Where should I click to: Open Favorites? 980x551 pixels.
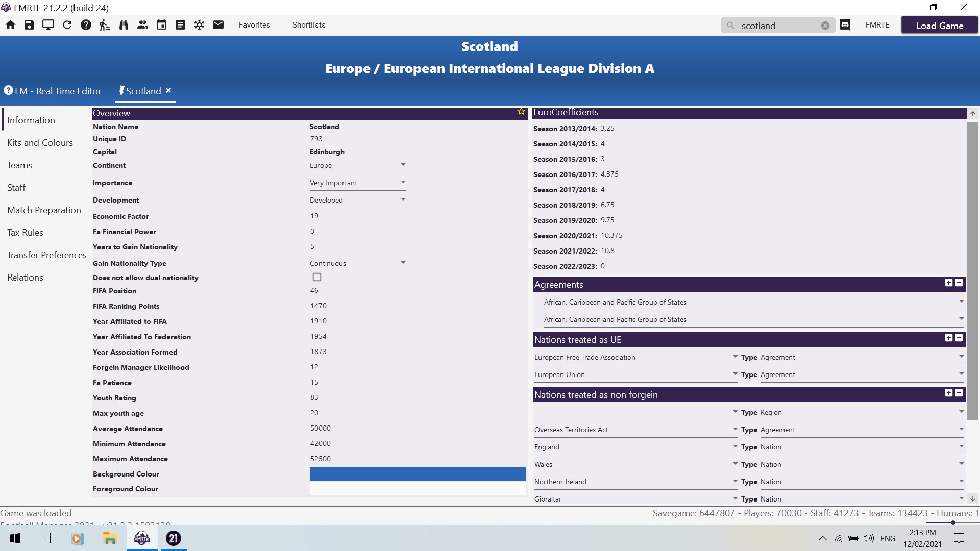[255, 25]
